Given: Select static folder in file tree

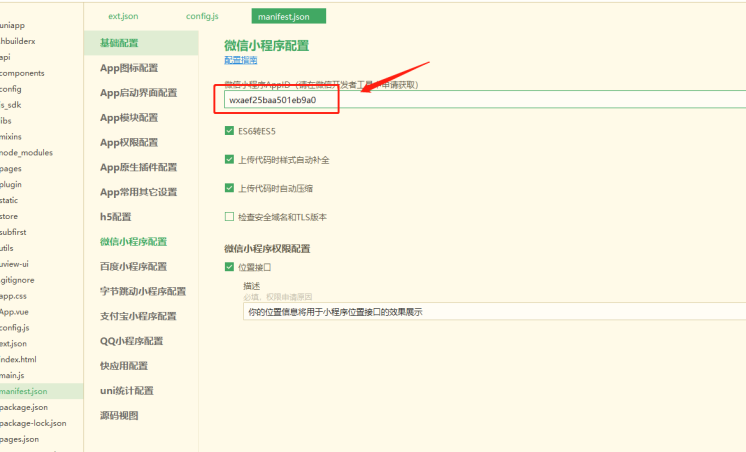Looking at the screenshot, I should (x=9, y=200).
